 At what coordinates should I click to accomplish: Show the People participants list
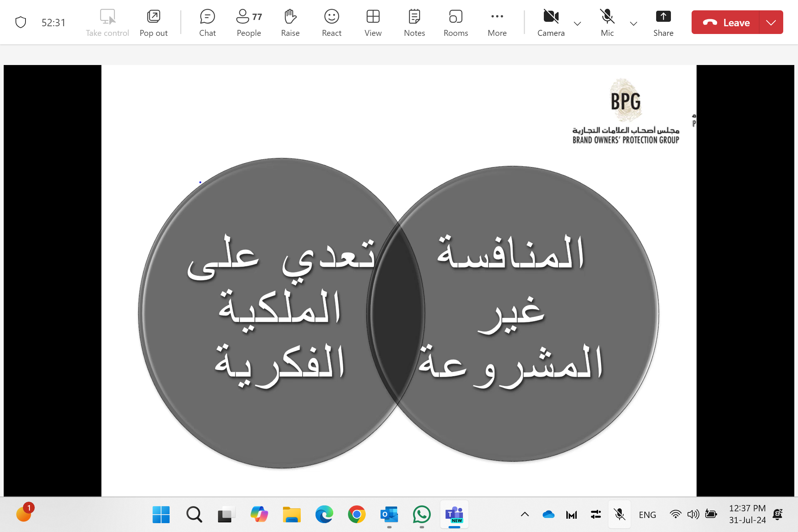click(x=249, y=23)
